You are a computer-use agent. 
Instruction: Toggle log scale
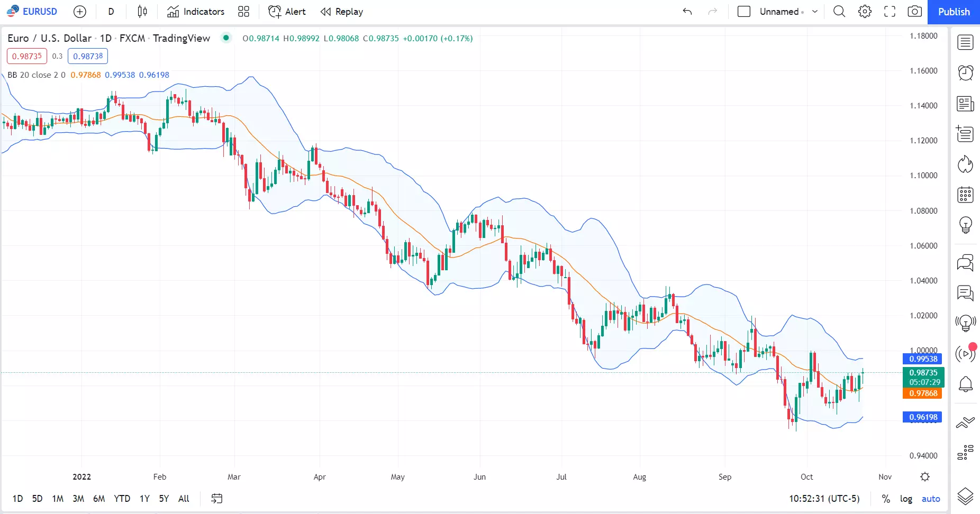click(906, 499)
